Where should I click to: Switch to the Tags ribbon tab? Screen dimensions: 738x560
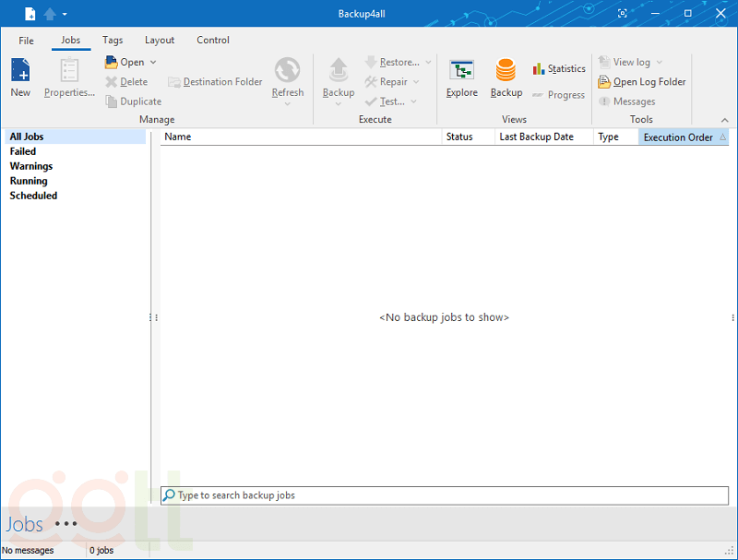point(113,41)
